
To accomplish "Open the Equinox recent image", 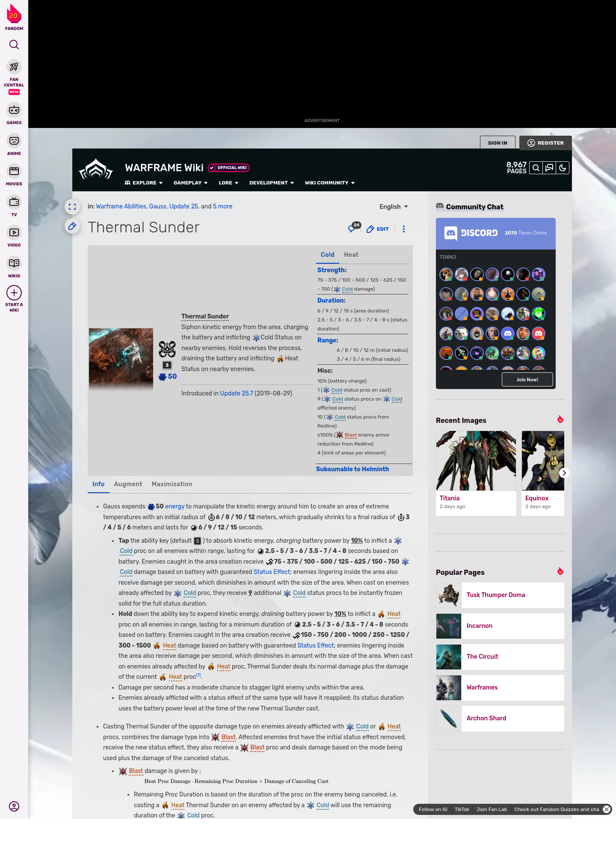I will coord(543,473).
